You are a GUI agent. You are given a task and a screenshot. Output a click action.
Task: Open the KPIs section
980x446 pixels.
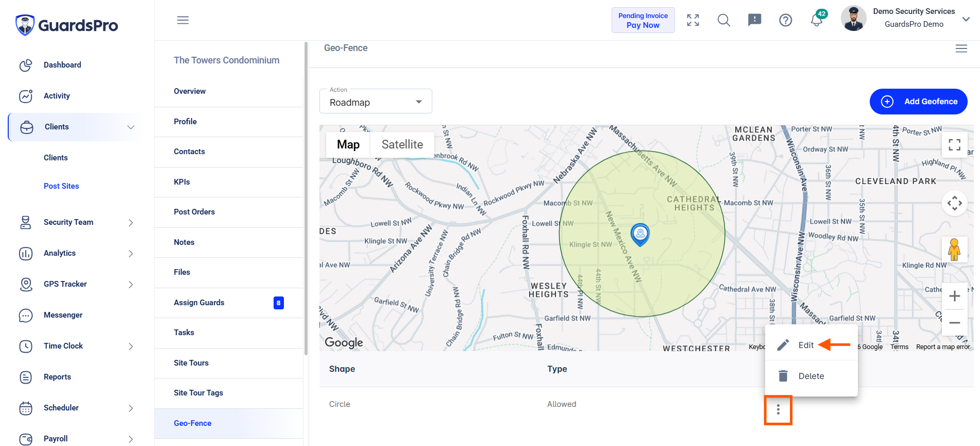(x=229, y=182)
